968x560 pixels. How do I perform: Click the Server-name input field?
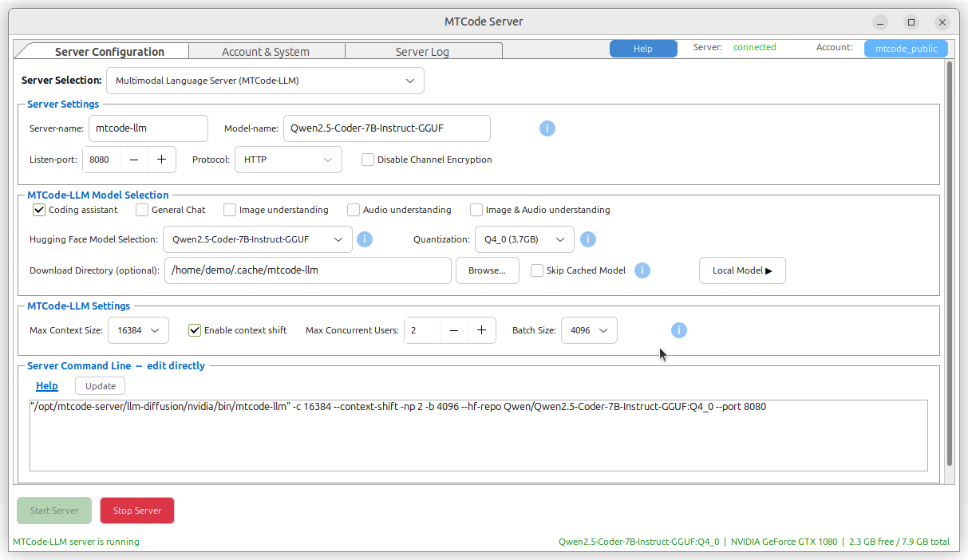click(148, 128)
